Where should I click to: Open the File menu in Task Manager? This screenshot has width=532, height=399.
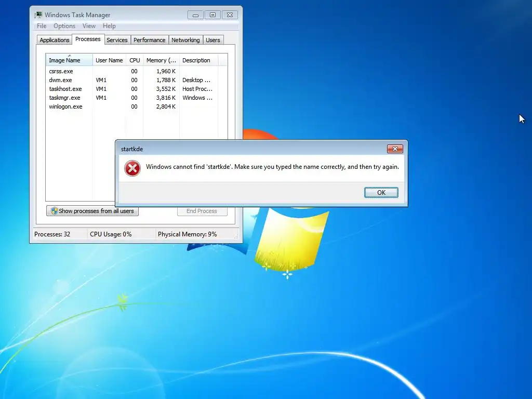42,26
